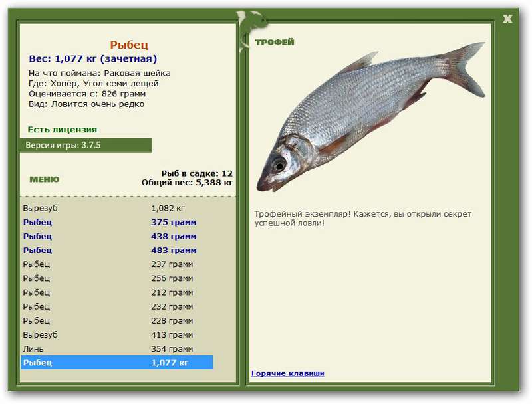532x404 pixels.
Task: Select the Рыбец 232 грамм row
Action: click(x=117, y=307)
